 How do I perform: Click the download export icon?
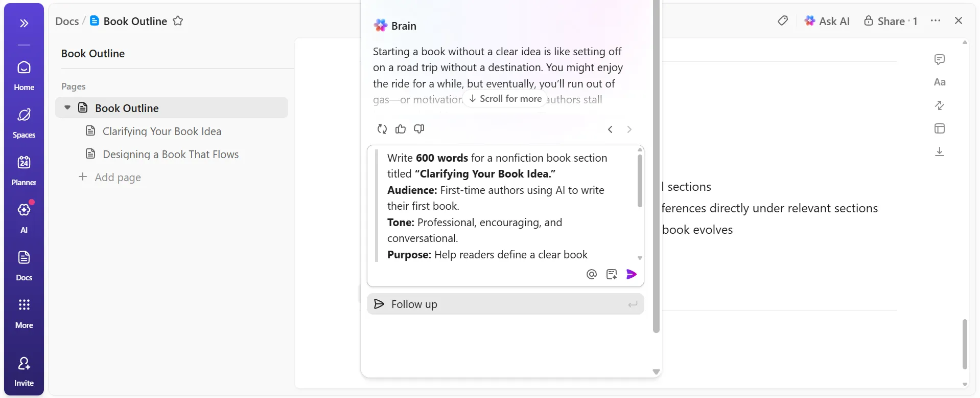click(940, 151)
